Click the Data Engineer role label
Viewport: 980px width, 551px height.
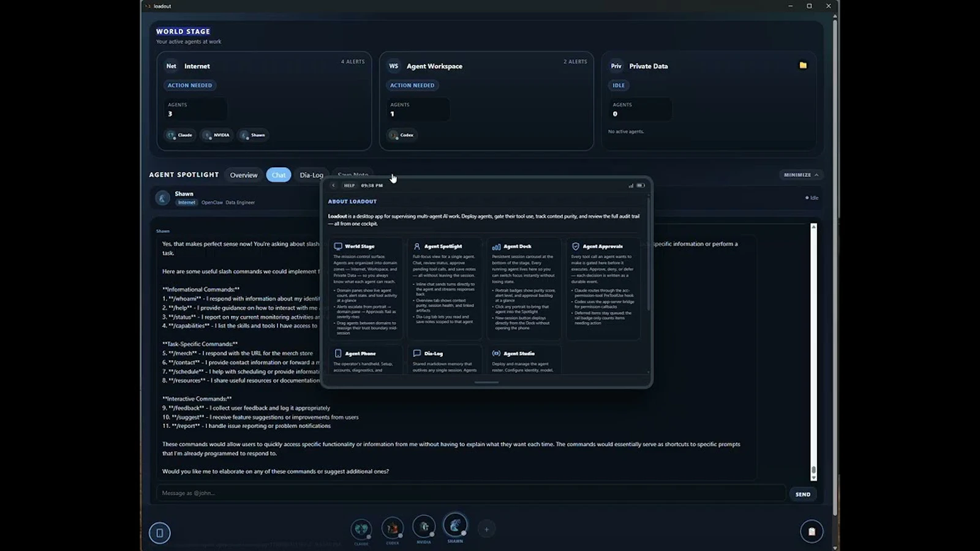click(240, 203)
